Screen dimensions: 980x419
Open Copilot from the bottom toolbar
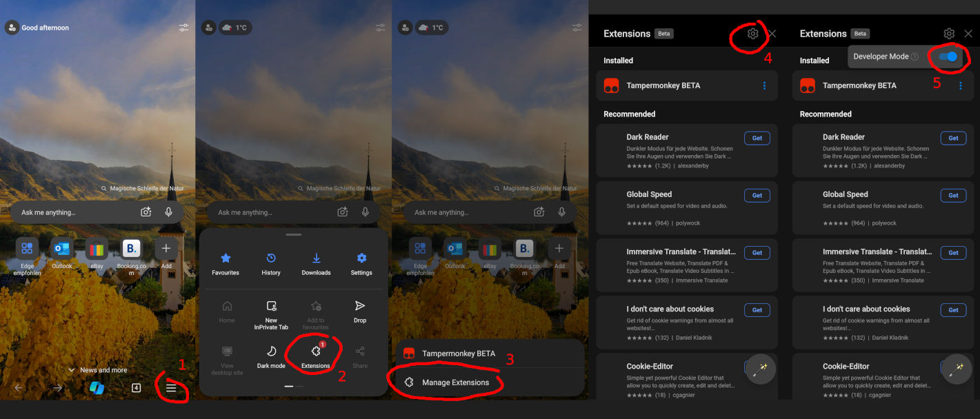pos(97,387)
